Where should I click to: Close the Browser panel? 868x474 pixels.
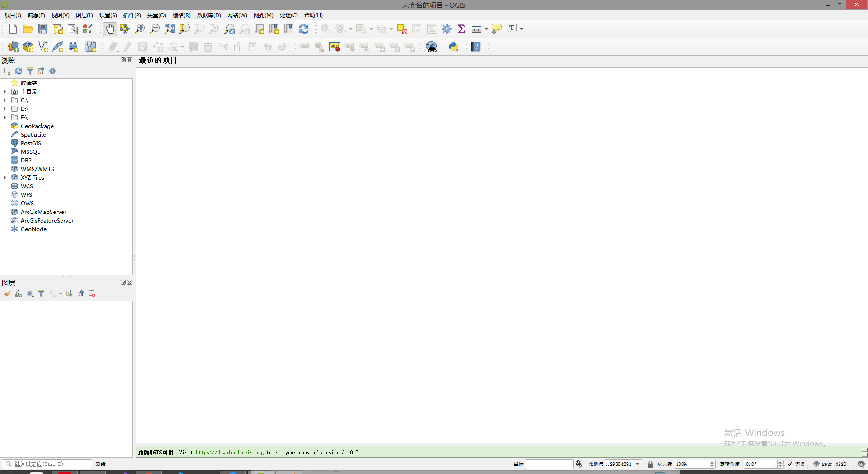tap(130, 60)
